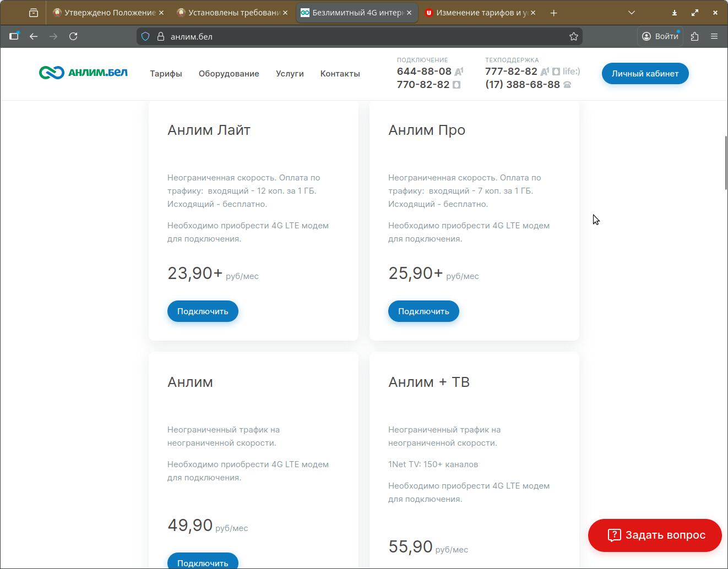
Task: Open the Контакты menu item
Action: 340,74
